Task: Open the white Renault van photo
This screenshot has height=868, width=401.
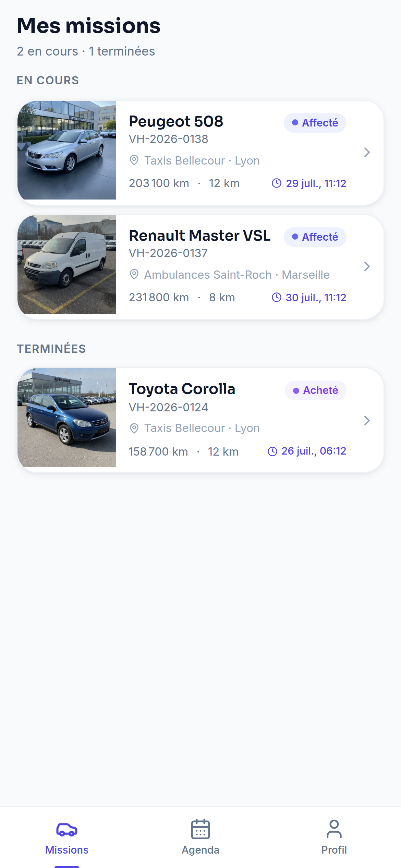Action: [x=67, y=264]
